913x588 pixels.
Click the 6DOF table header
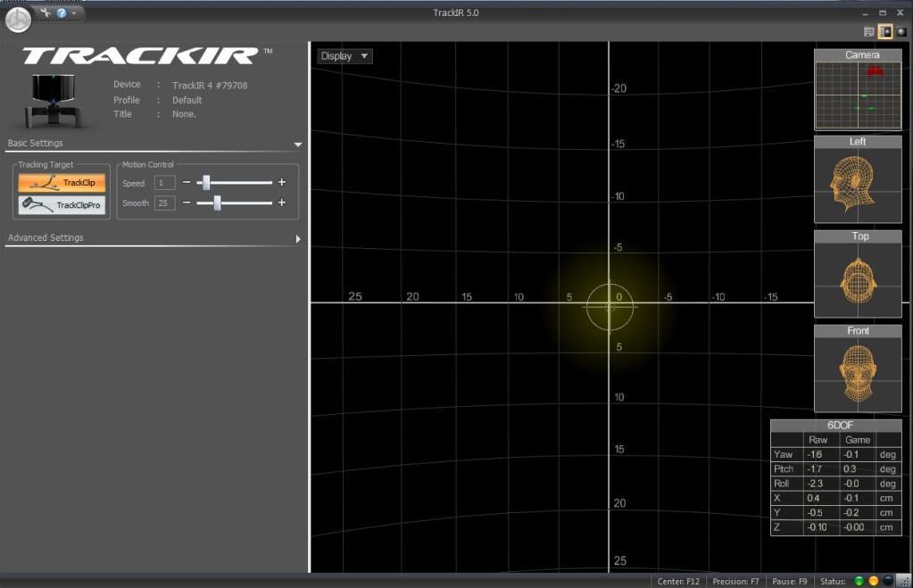836,426
